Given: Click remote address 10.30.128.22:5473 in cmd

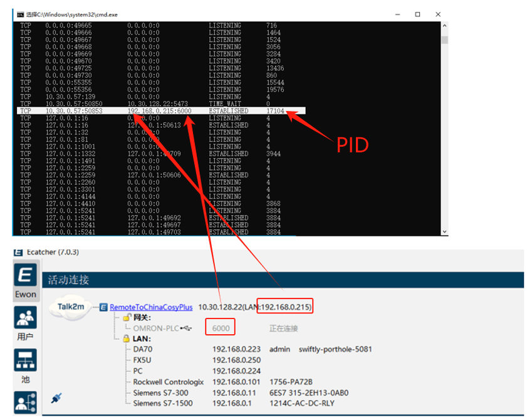Looking at the screenshot, I should (158, 104).
